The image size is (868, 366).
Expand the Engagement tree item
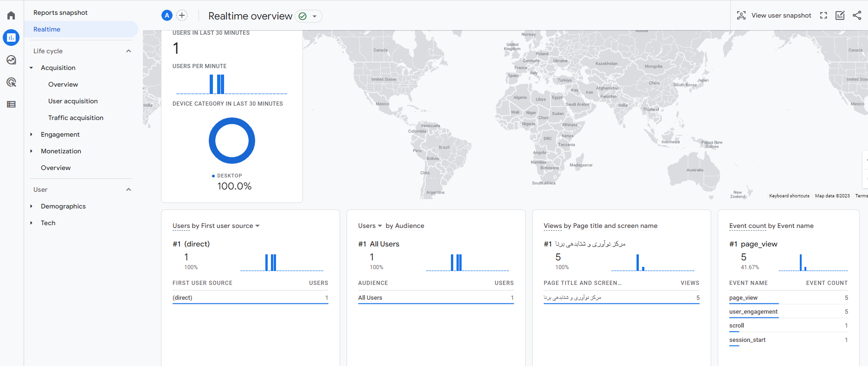(32, 134)
